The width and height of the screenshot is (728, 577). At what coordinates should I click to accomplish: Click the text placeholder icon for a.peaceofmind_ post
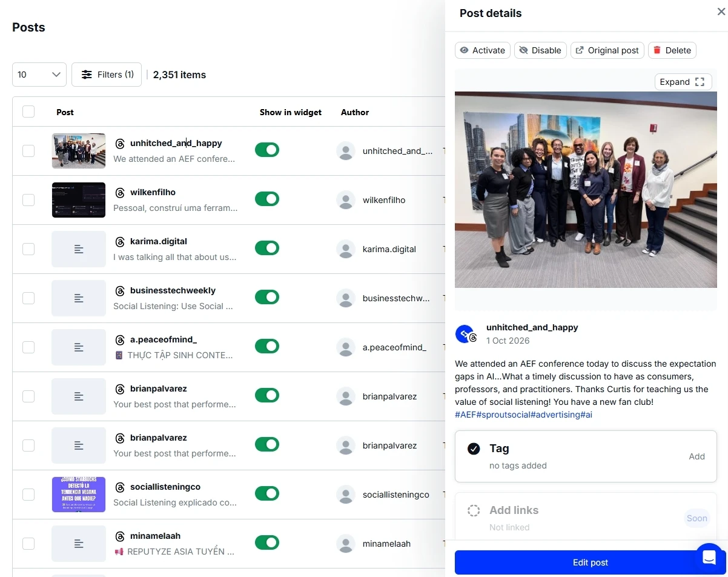(x=79, y=347)
